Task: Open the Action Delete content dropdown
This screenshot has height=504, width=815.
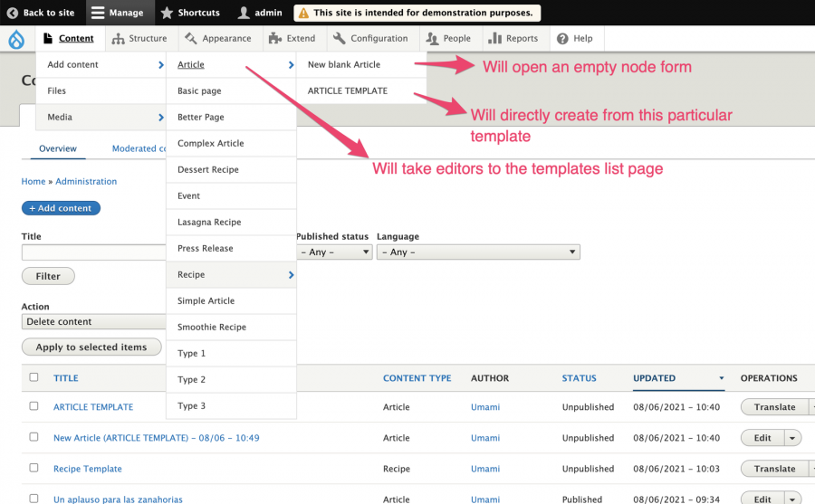Action: pyautogui.click(x=93, y=321)
